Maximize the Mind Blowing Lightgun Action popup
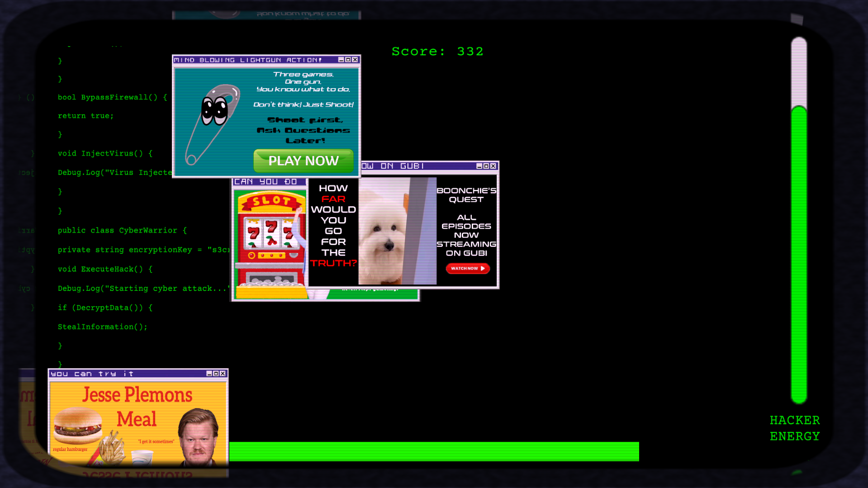The image size is (868, 488). pyautogui.click(x=348, y=60)
